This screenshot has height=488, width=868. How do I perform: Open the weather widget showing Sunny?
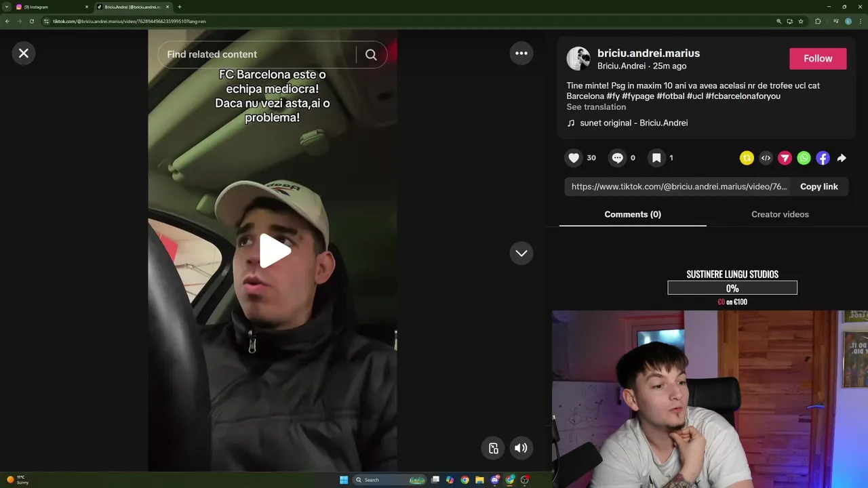18,480
